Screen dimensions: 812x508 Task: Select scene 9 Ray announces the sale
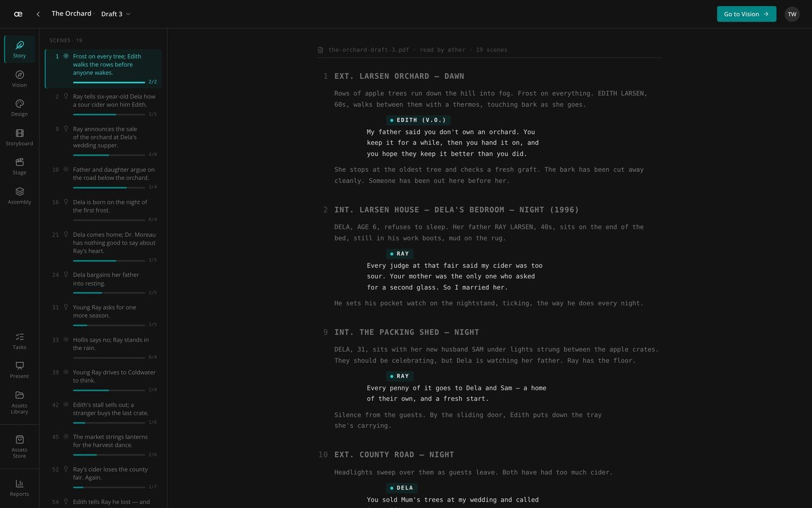tap(103, 141)
